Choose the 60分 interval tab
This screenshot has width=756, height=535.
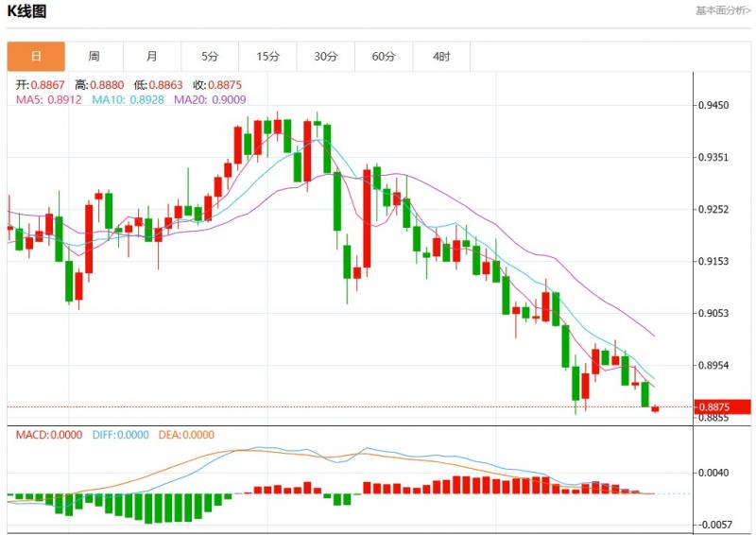(x=384, y=57)
